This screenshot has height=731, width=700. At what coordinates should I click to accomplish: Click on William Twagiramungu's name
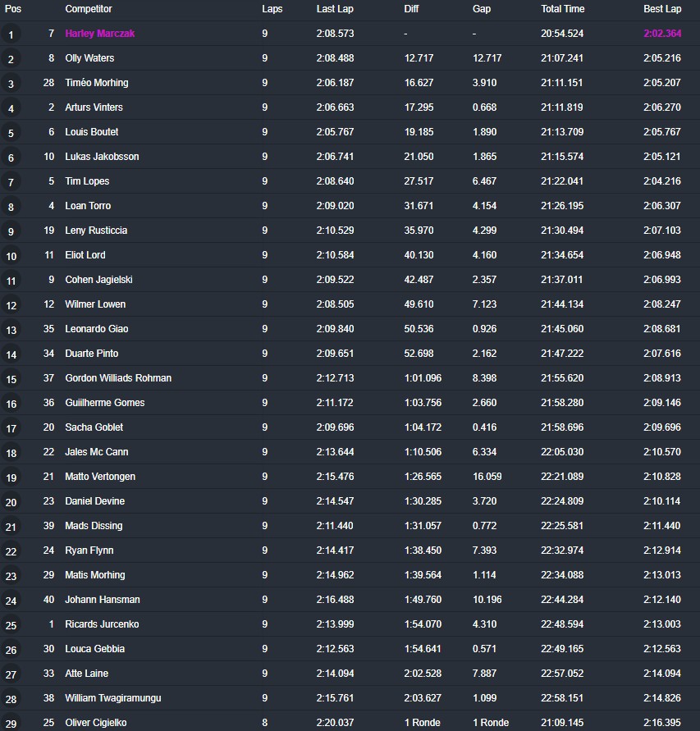click(x=112, y=698)
